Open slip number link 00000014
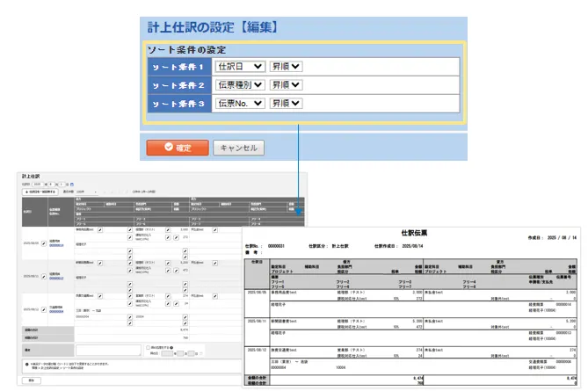Viewport: 588px width, 391px height. [56, 244]
